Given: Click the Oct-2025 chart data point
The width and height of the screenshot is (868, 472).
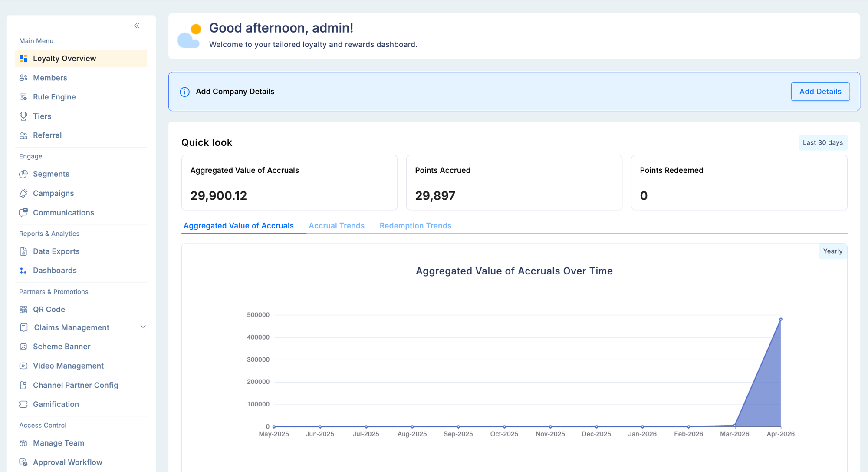Looking at the screenshot, I should (504, 427).
